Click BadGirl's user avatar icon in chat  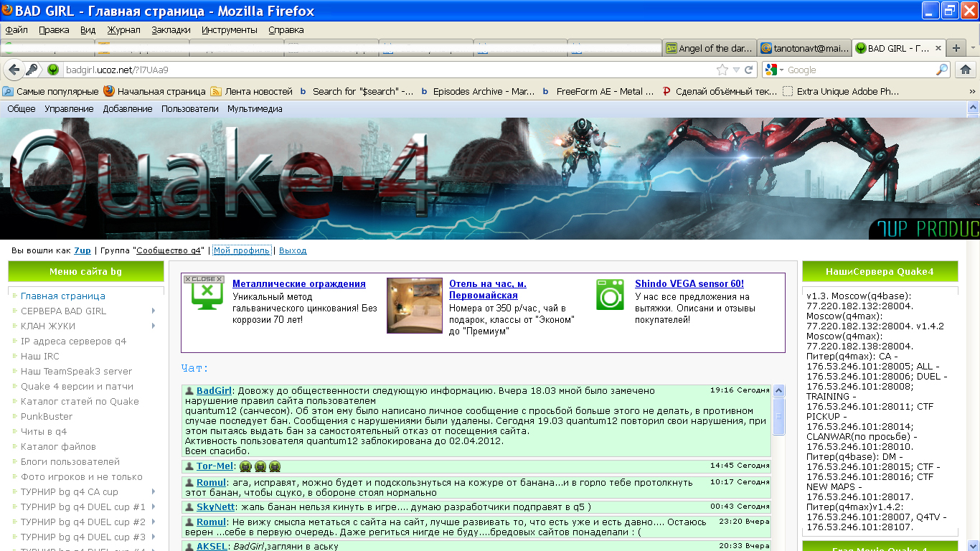tap(189, 391)
